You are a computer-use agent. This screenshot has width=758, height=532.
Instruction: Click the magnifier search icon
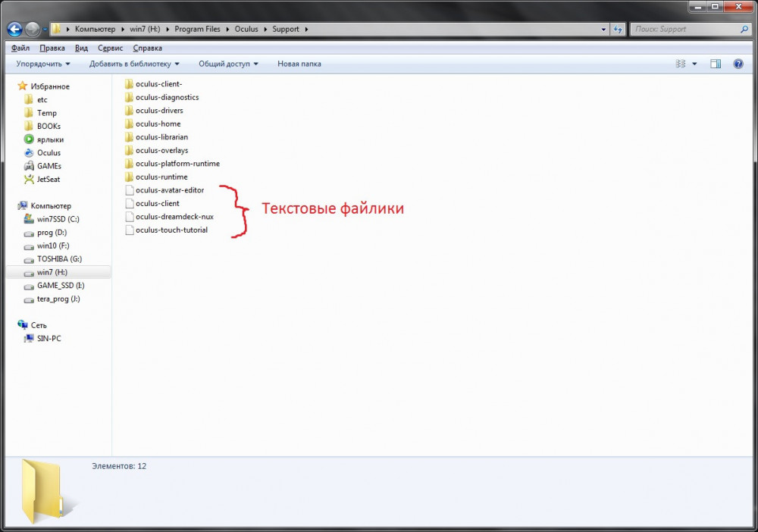[744, 29]
